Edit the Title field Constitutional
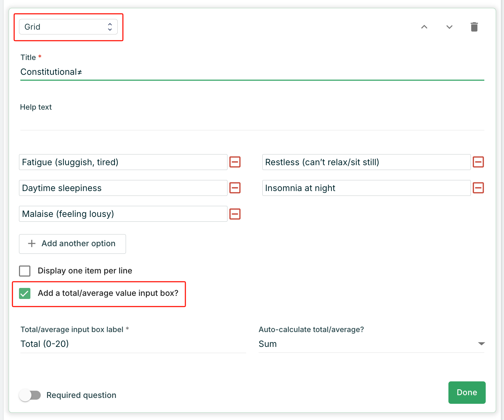The height and width of the screenshot is (420, 504). click(252, 72)
